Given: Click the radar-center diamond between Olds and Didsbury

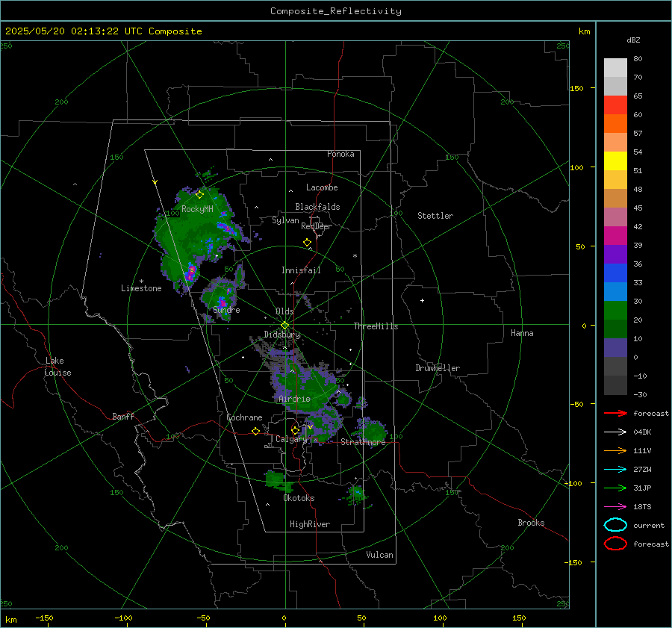Looking at the screenshot, I should (284, 326).
